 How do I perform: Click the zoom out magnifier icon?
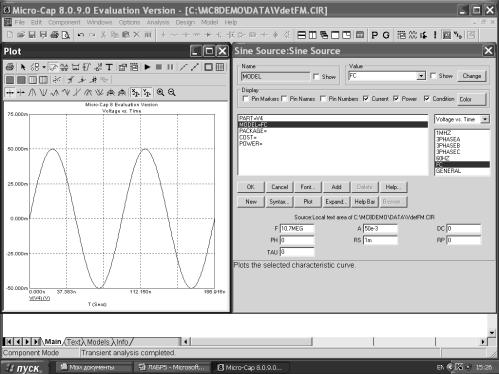pyautogui.click(x=172, y=92)
